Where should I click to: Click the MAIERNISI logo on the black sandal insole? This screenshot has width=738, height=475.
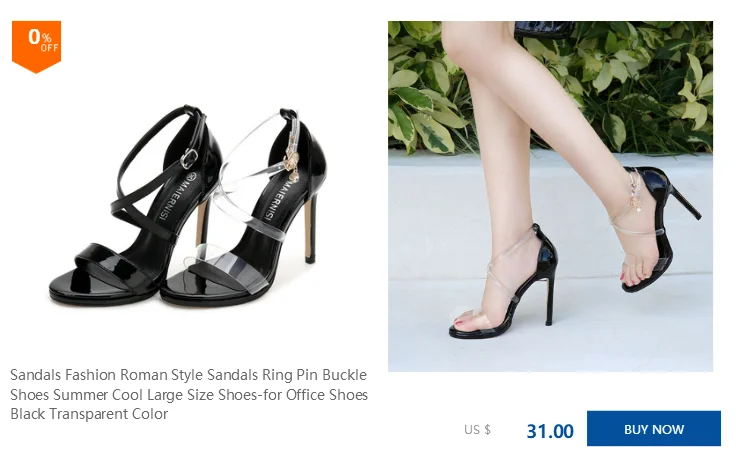pos(176,197)
